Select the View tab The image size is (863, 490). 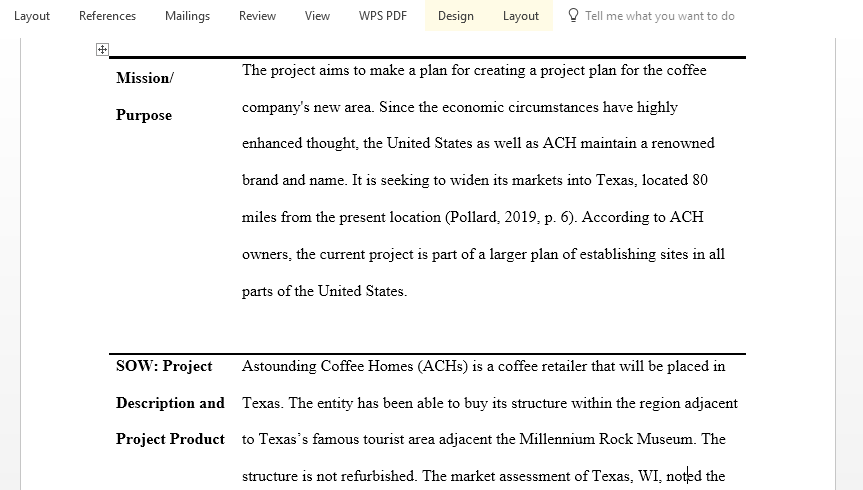318,16
